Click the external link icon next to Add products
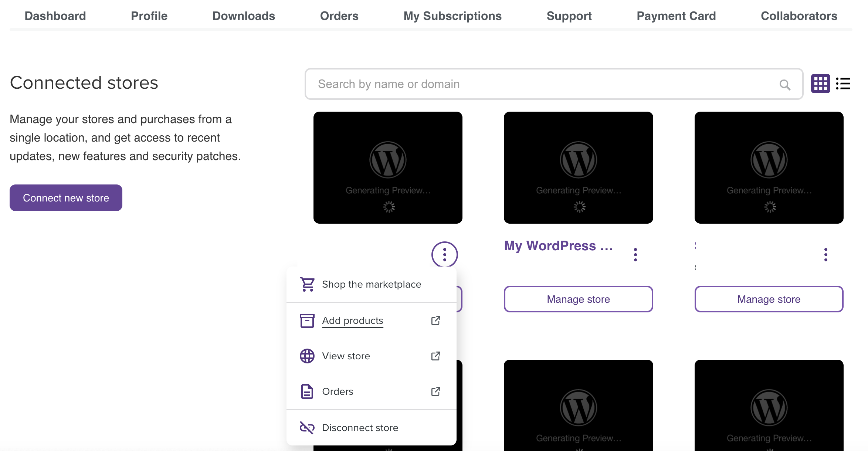 (x=435, y=320)
